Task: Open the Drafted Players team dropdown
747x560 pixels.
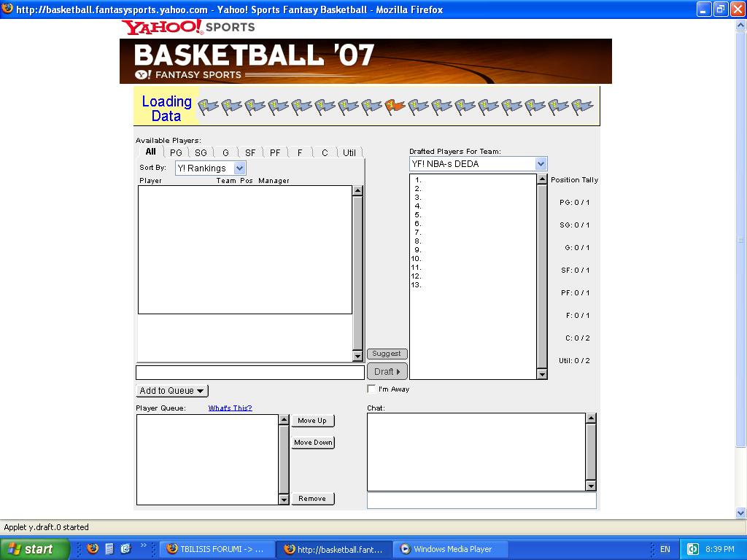Action: tap(478, 164)
